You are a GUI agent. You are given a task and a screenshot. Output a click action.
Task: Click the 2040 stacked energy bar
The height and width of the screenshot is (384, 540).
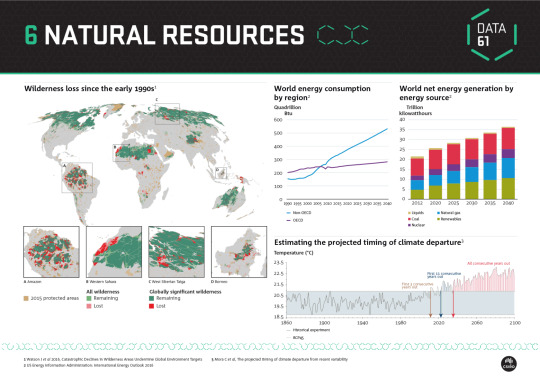(508, 163)
